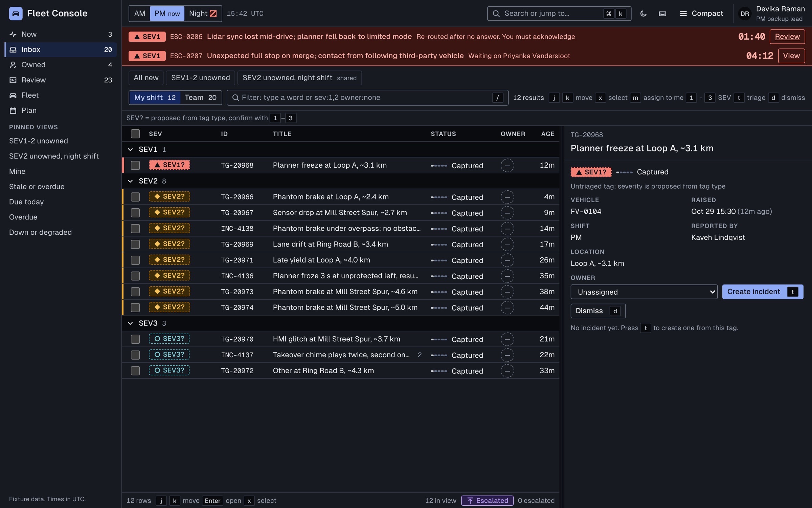Open the Compact density menu
Viewport: 812px width, 508px height.
tap(701, 14)
